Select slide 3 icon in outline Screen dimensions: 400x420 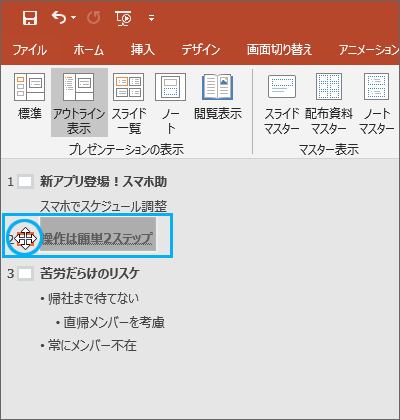pos(25,274)
